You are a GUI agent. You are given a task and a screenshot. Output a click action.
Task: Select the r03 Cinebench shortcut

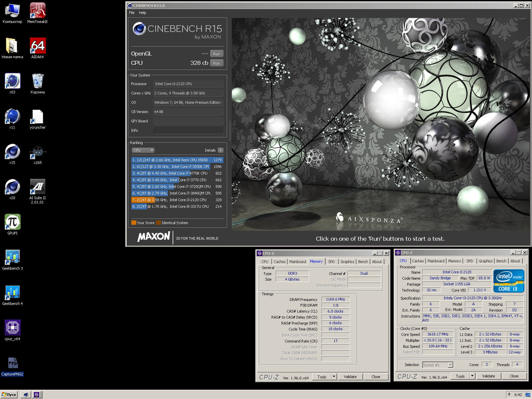tap(12, 84)
